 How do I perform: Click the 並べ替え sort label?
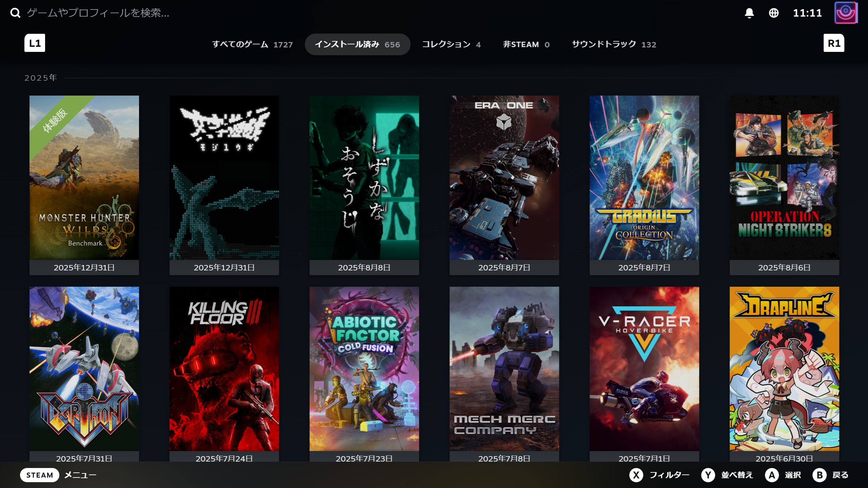[737, 475]
